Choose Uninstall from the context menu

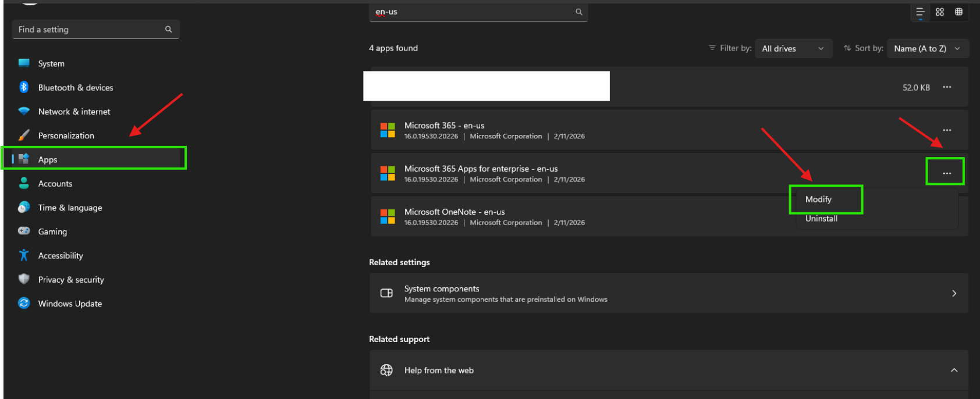point(821,219)
